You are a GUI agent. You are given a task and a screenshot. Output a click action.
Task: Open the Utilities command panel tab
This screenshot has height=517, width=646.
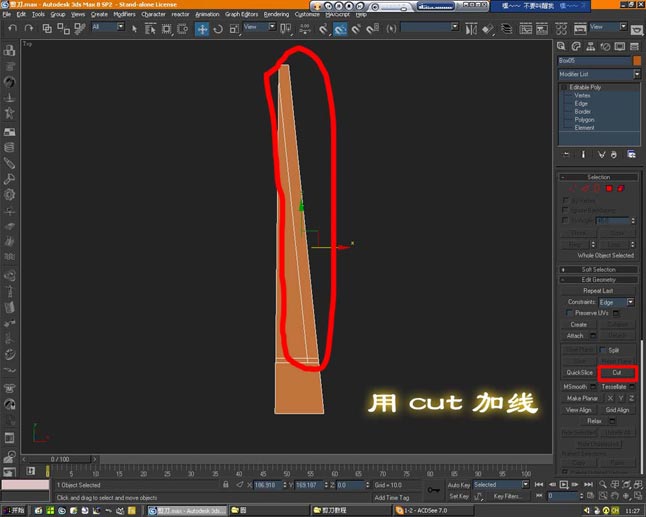tap(634, 47)
